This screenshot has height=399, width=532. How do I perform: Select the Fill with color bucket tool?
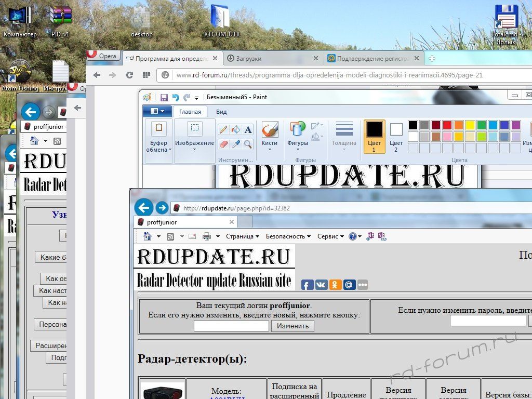tap(236, 129)
